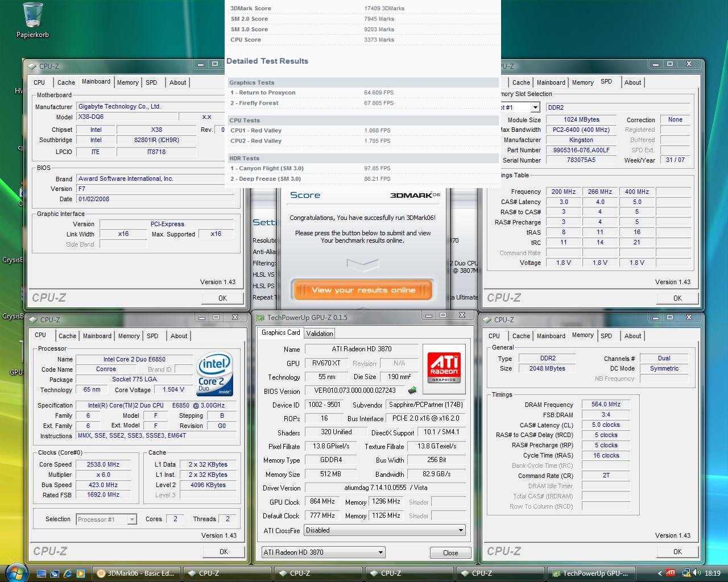Click OK in processor CPU-Z window
The width and height of the screenshot is (728, 582).
pyautogui.click(x=224, y=551)
